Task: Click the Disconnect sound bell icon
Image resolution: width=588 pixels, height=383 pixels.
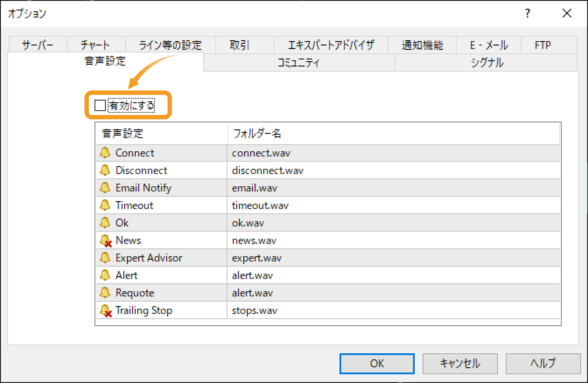Action: point(105,170)
